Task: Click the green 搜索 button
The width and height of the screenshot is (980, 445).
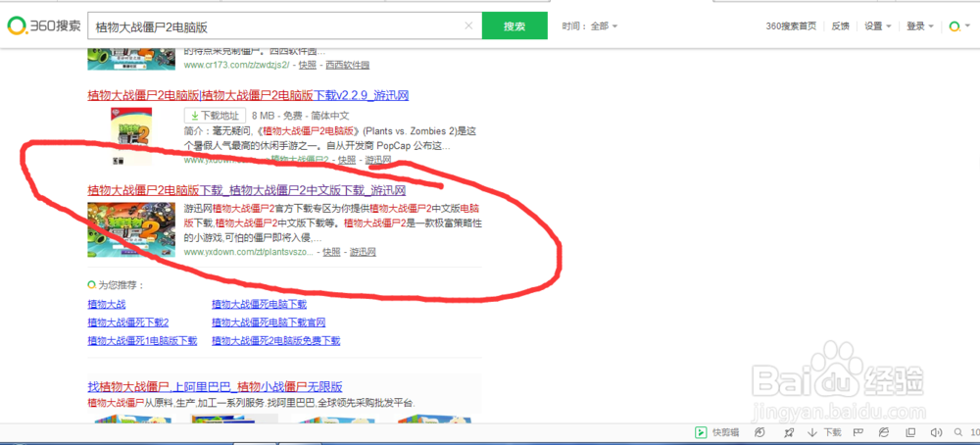Action: (x=514, y=26)
